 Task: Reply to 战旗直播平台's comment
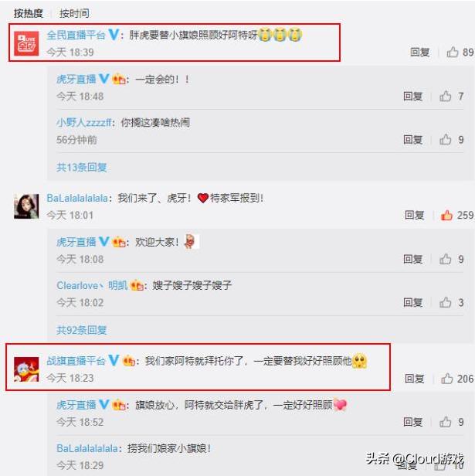coord(414,379)
